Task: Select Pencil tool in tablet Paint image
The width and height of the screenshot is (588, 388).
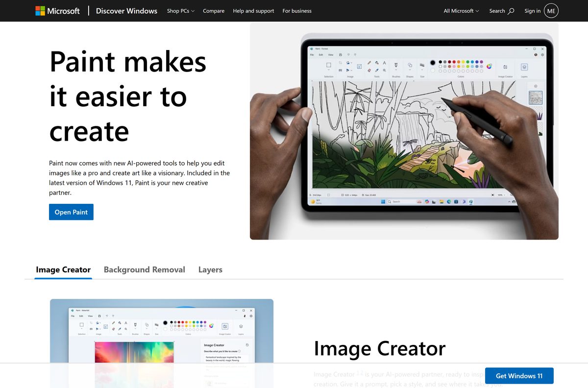Action: point(369,63)
